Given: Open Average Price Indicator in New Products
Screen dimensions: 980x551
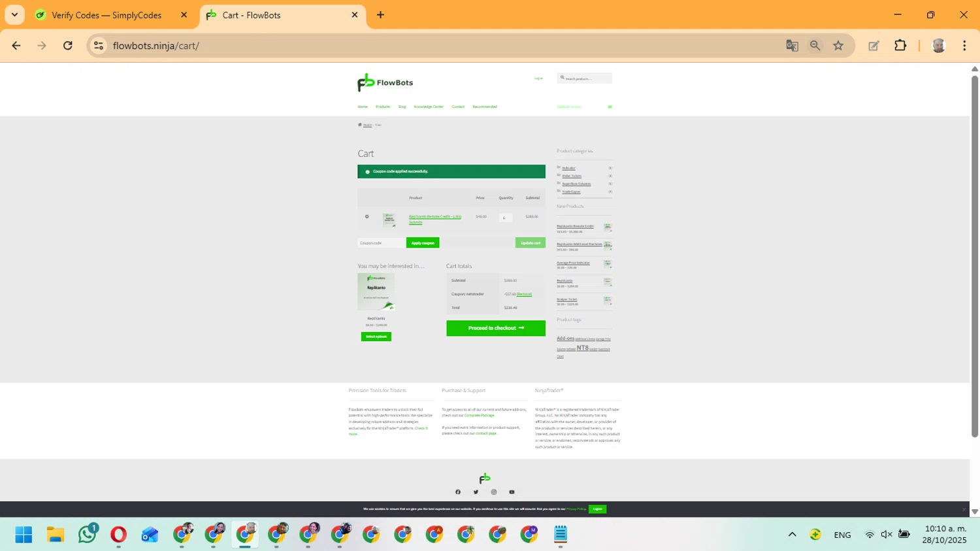Looking at the screenshot, I should click(x=573, y=263).
